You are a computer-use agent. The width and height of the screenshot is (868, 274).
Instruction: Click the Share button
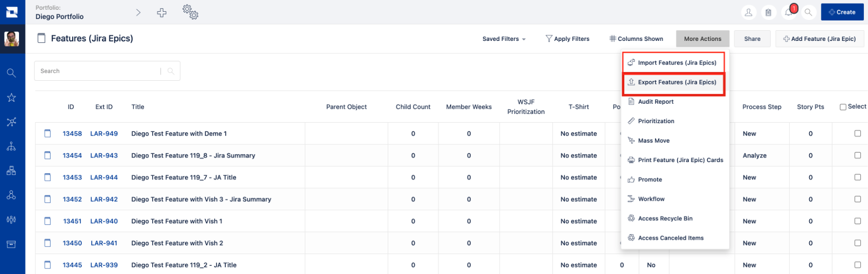click(x=752, y=39)
